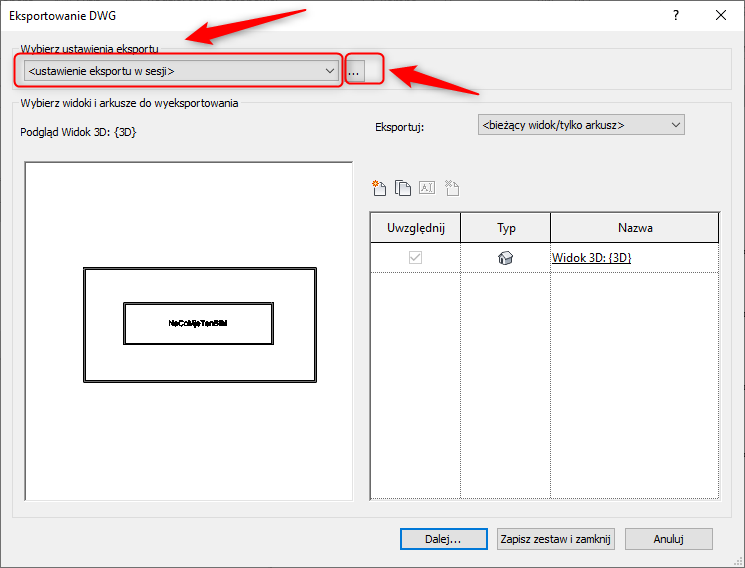
Task: Click the duplicate set icon
Action: click(x=403, y=188)
